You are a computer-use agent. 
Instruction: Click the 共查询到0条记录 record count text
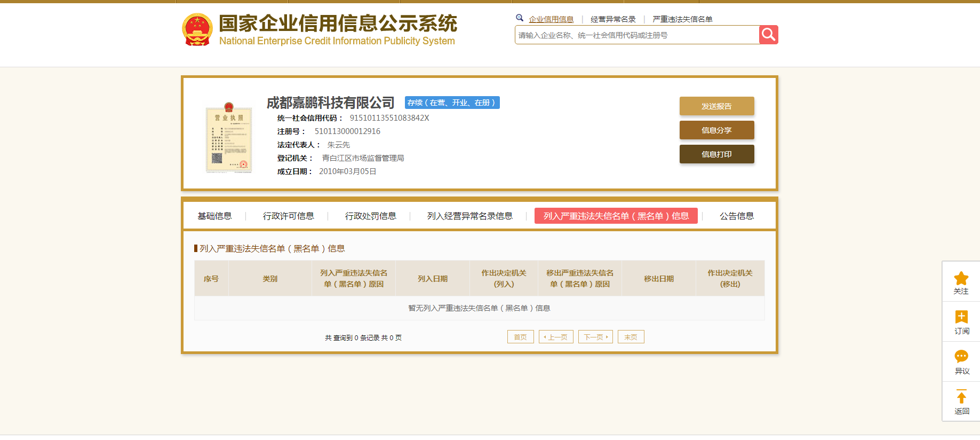coord(363,337)
